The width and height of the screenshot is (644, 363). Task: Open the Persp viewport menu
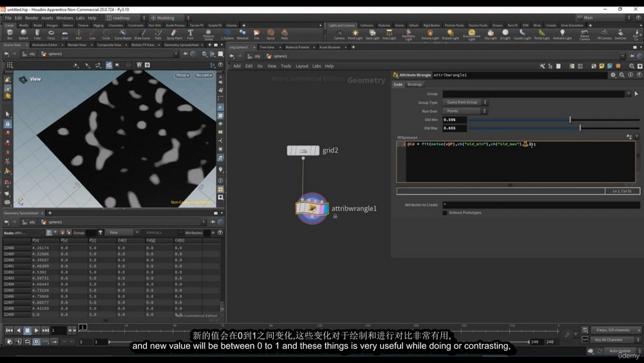point(182,75)
